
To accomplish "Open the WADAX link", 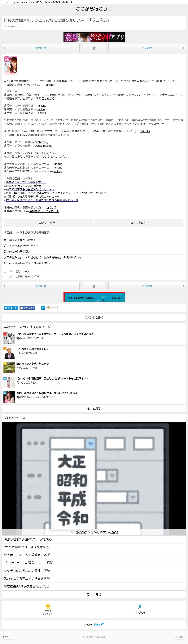I will coord(145,131).
